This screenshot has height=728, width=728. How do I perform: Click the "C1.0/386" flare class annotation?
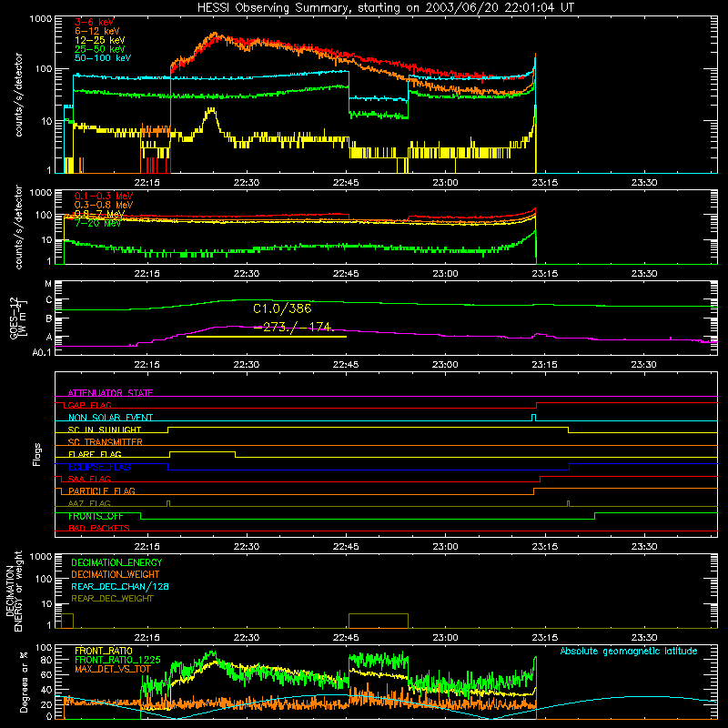[x=282, y=308]
